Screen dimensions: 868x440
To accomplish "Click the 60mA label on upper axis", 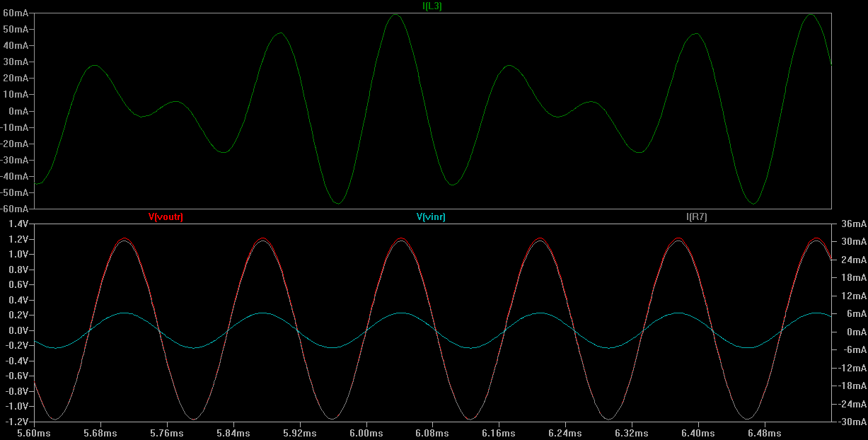I will tap(16, 13).
